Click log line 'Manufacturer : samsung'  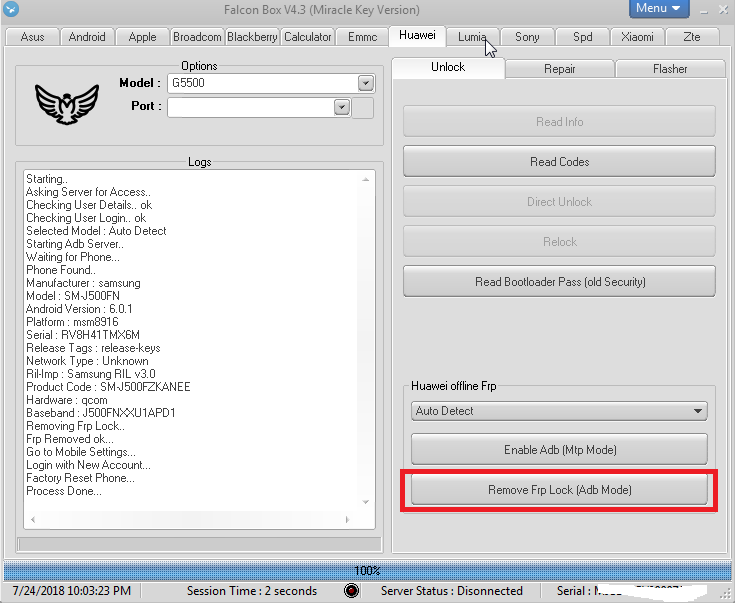pos(83,283)
